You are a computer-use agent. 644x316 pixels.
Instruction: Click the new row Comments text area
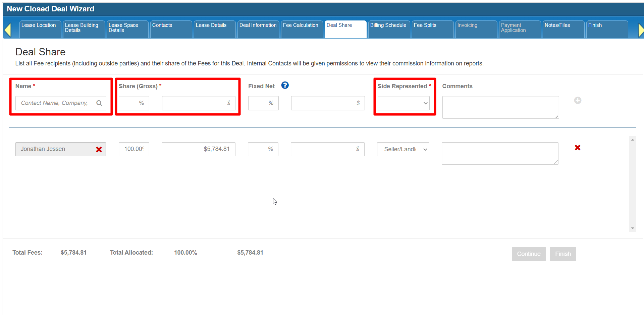tap(500, 107)
